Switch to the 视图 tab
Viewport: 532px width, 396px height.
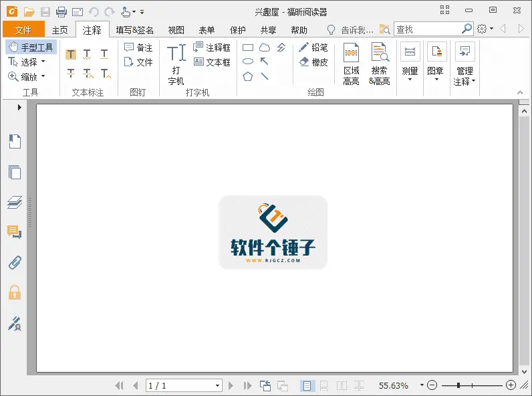(176, 30)
